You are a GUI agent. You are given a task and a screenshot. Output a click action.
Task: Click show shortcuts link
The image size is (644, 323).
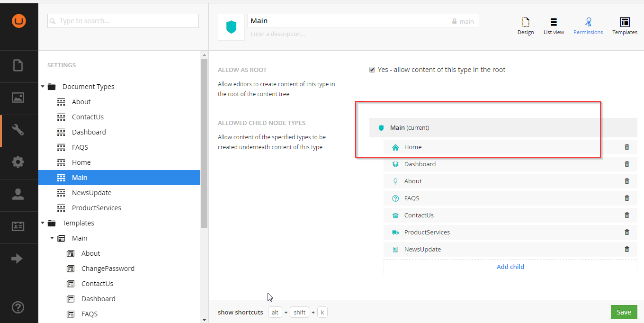point(240,312)
